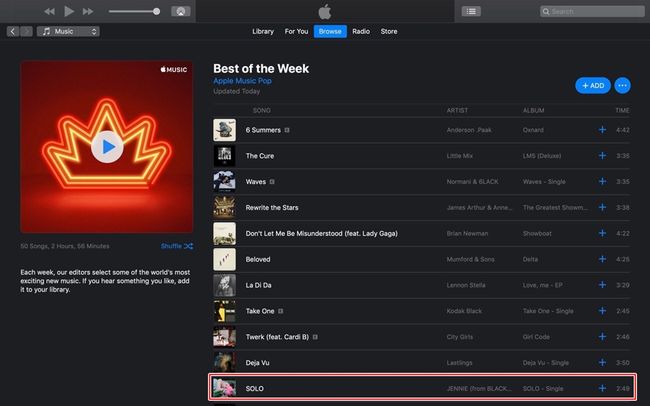Click the play button in top toolbar
Viewport: 650px width, 406px height.
[69, 11]
